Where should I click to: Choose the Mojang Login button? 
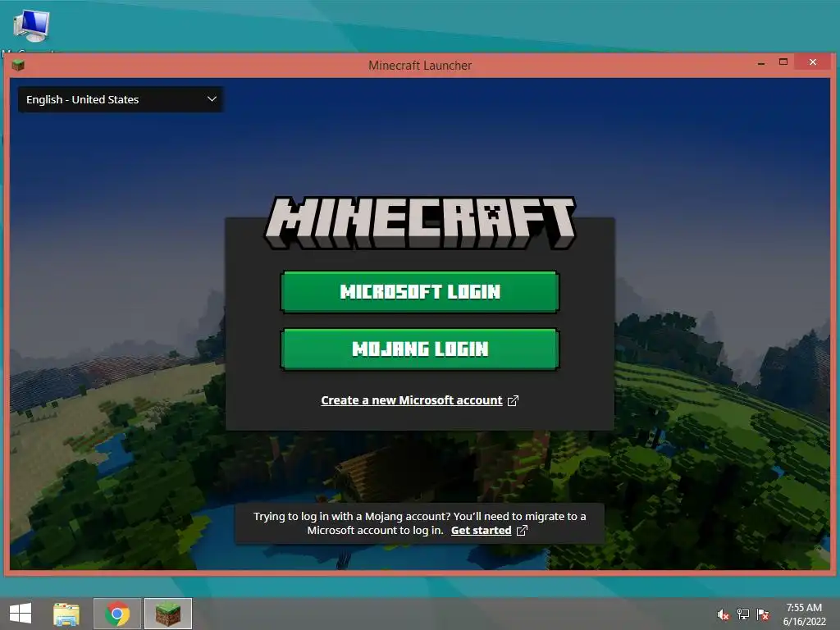[419, 349]
